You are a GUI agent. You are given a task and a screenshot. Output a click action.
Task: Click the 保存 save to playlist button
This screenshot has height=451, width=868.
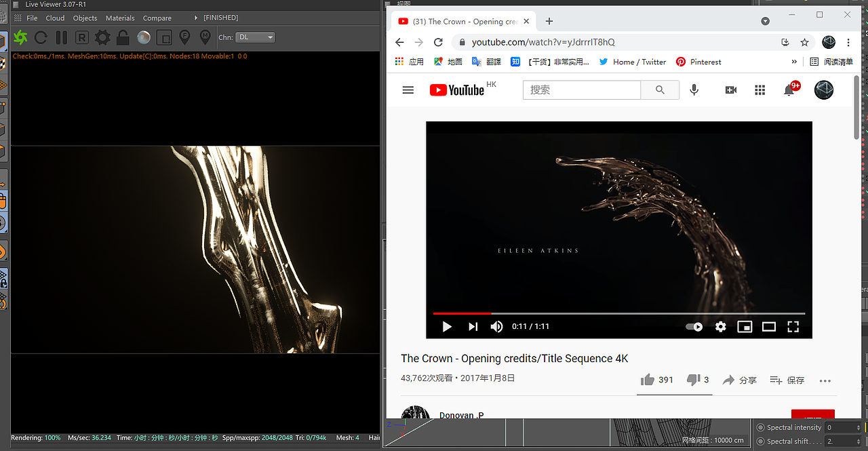787,380
